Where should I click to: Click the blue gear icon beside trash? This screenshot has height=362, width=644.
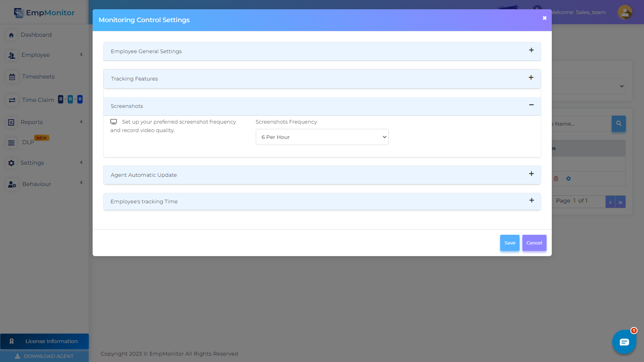coord(568,179)
